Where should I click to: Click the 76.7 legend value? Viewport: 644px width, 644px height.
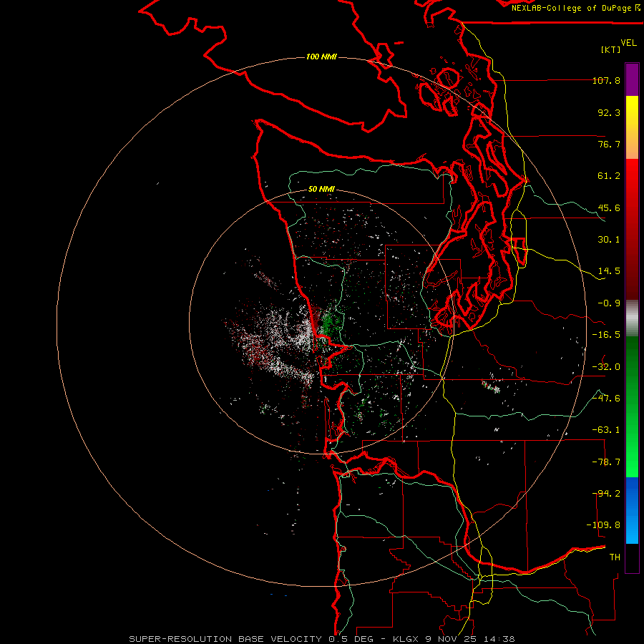click(609, 144)
